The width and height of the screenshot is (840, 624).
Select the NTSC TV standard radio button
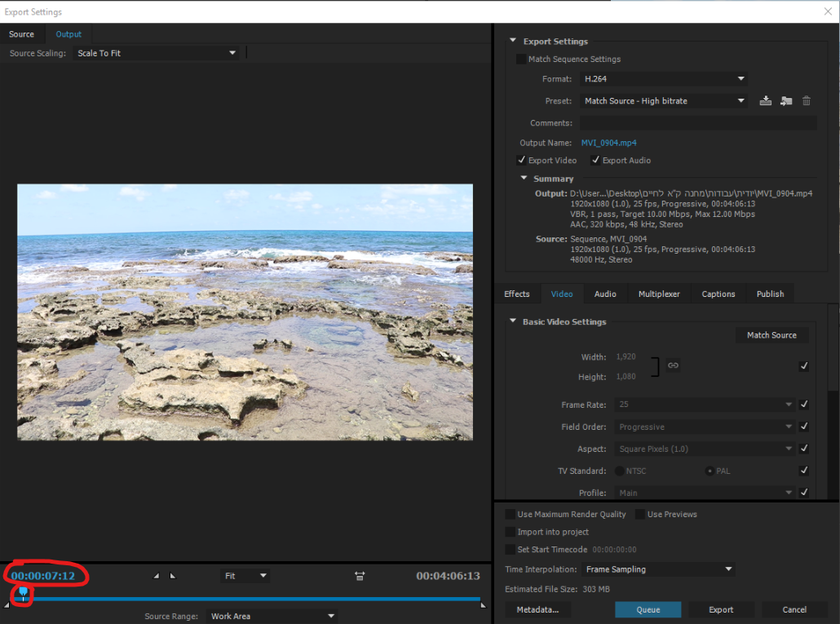[620, 471]
